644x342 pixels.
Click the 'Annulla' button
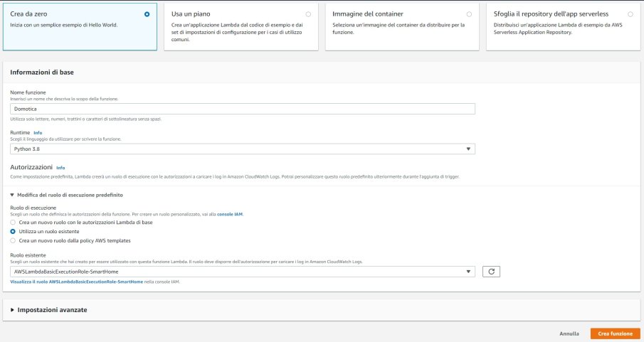(x=569, y=333)
